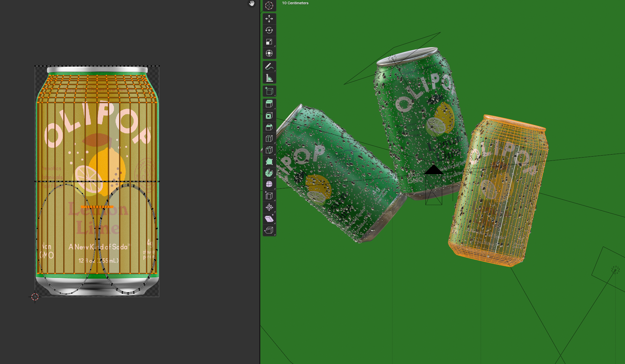Select the Poly Build tool
The width and height of the screenshot is (625, 364).
269,161
